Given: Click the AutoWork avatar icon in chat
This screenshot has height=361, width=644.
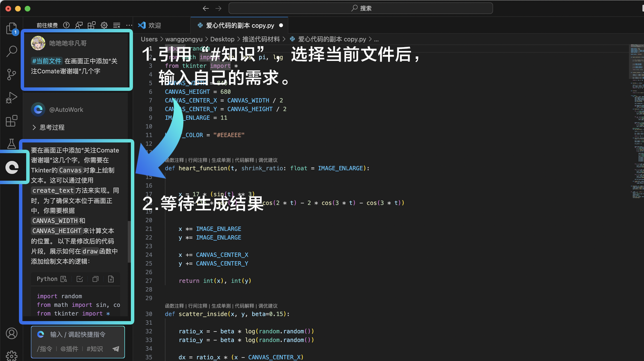Looking at the screenshot, I should (38, 109).
